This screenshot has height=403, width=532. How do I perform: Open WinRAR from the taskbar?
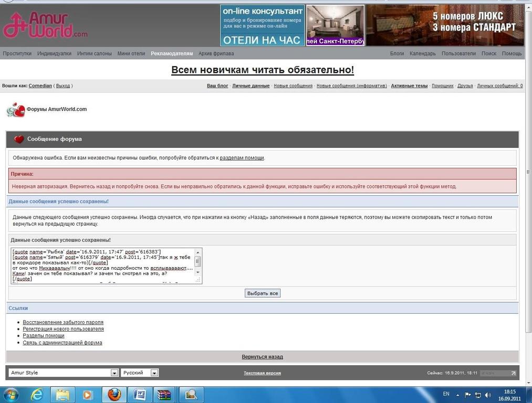tap(165, 394)
